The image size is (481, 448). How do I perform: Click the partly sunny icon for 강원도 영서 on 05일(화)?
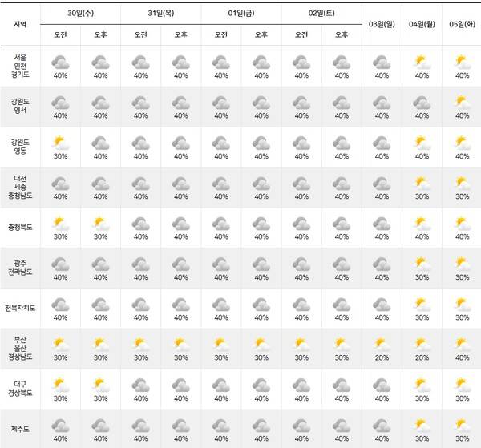click(x=462, y=103)
